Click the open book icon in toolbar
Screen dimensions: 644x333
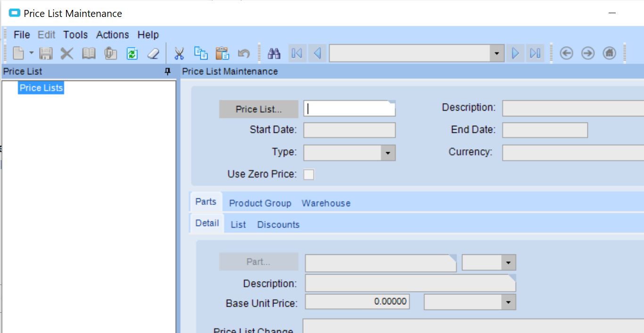pyautogui.click(x=89, y=53)
